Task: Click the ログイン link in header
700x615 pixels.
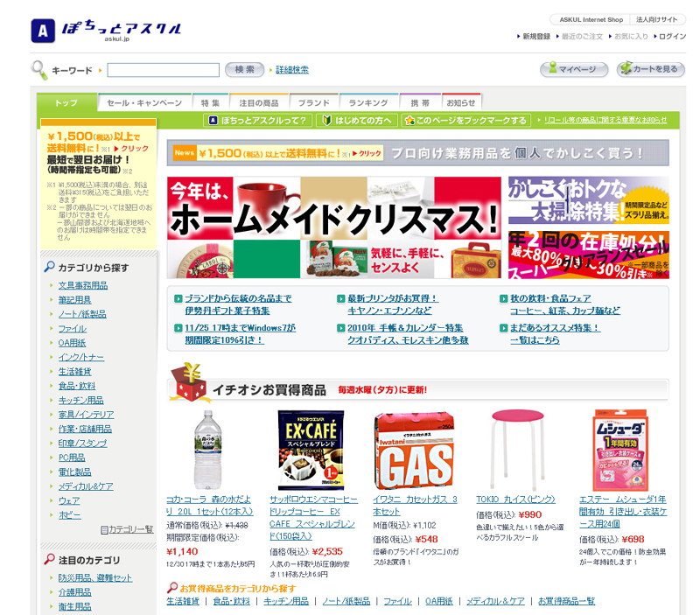Action: pos(672,37)
